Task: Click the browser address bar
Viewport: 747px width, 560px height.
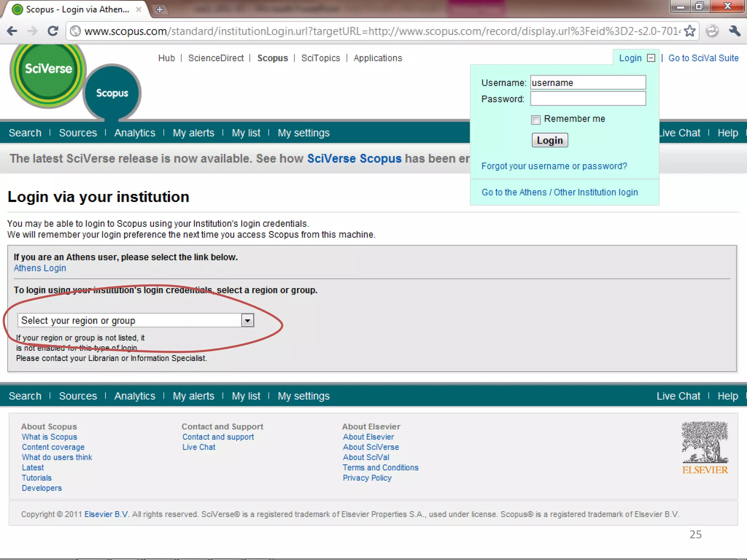Action: 382,31
